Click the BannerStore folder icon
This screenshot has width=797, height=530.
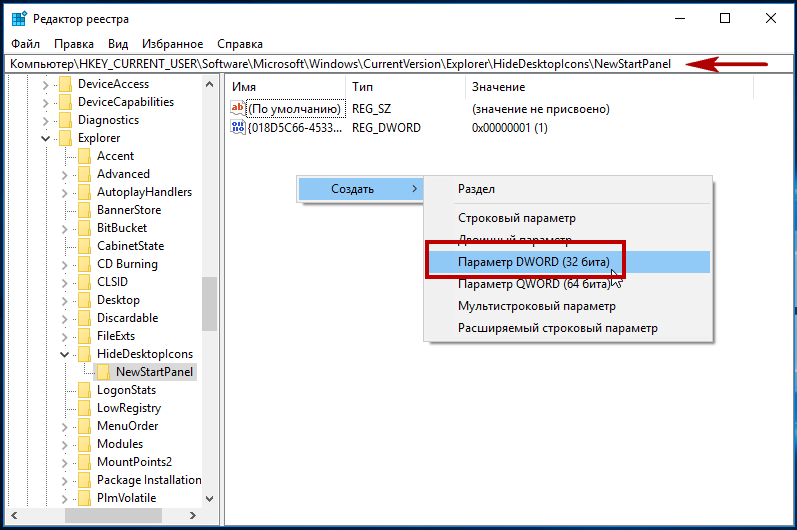pos(84,210)
